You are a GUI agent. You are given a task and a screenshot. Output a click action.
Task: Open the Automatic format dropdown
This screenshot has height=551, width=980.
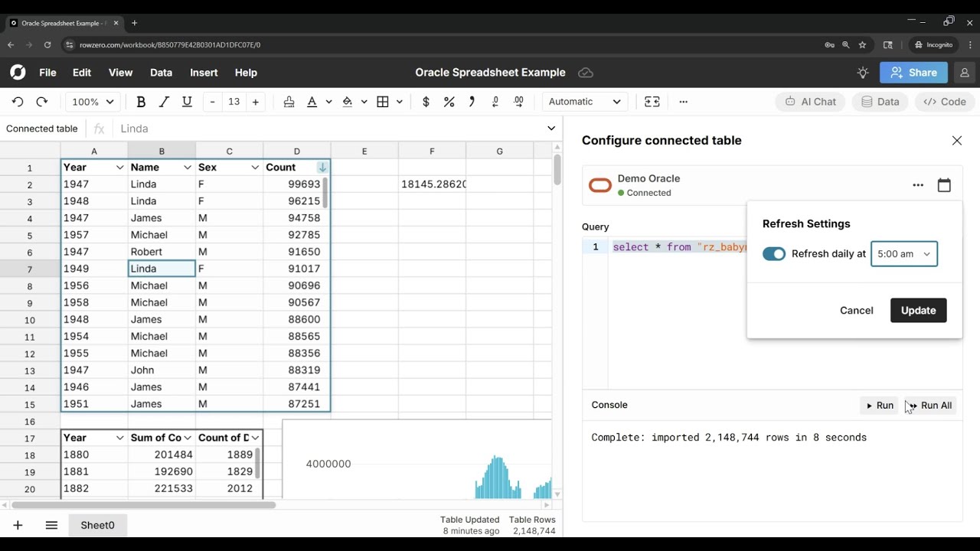point(585,102)
